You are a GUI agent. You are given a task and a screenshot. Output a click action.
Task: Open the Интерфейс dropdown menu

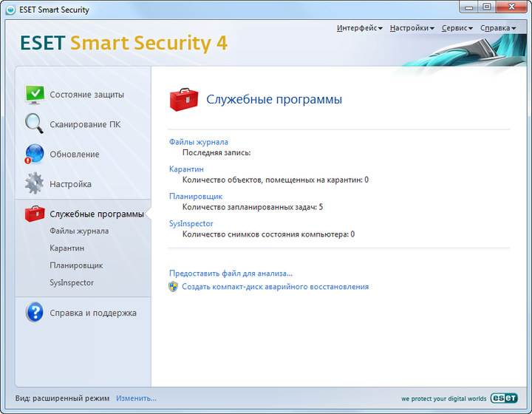point(359,28)
